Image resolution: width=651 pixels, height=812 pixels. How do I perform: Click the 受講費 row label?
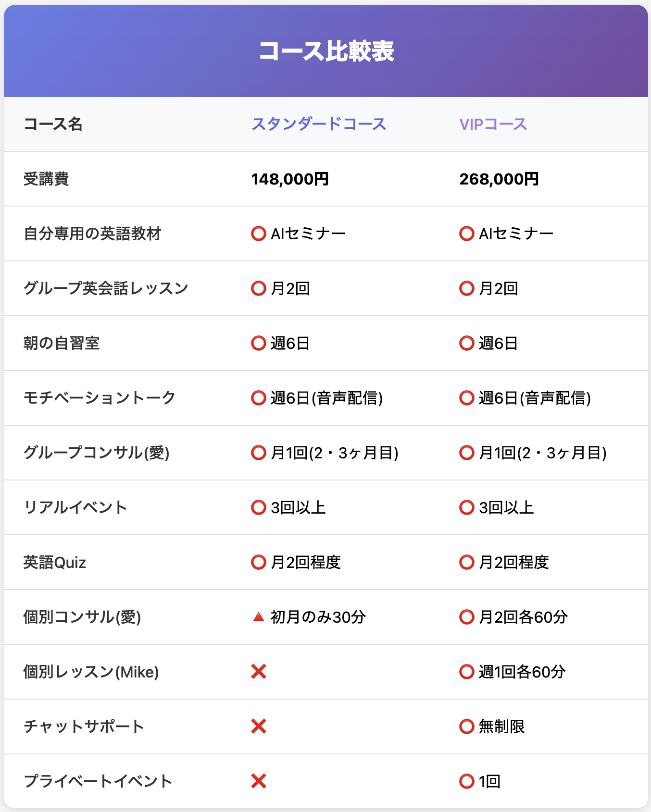point(46,179)
